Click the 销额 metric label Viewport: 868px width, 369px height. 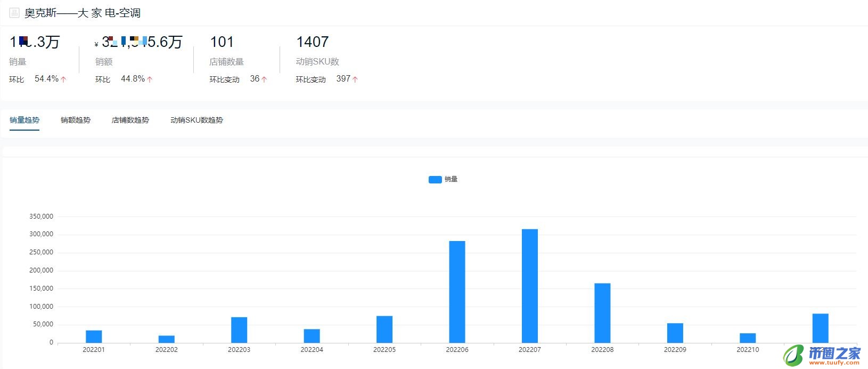[x=104, y=62]
